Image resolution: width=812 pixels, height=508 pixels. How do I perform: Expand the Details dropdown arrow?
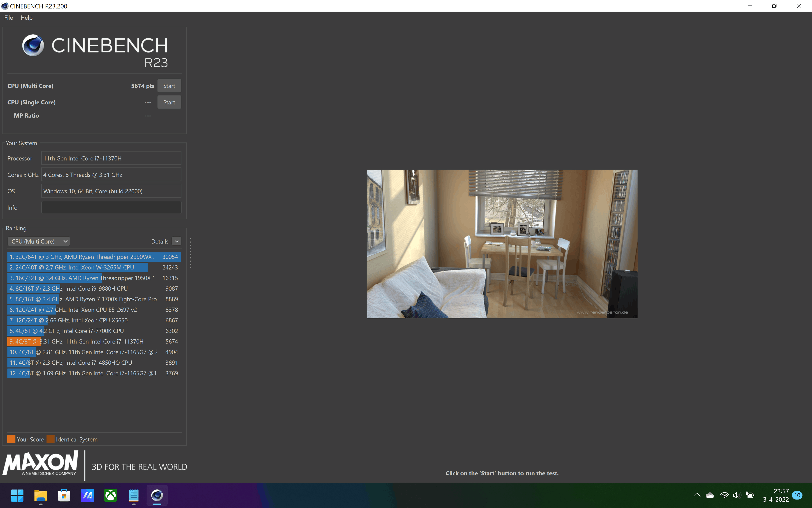click(176, 241)
